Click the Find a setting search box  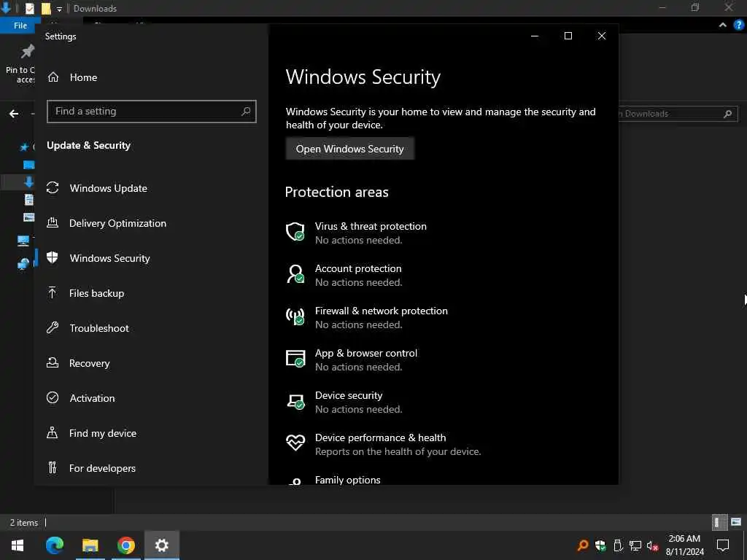[152, 112]
